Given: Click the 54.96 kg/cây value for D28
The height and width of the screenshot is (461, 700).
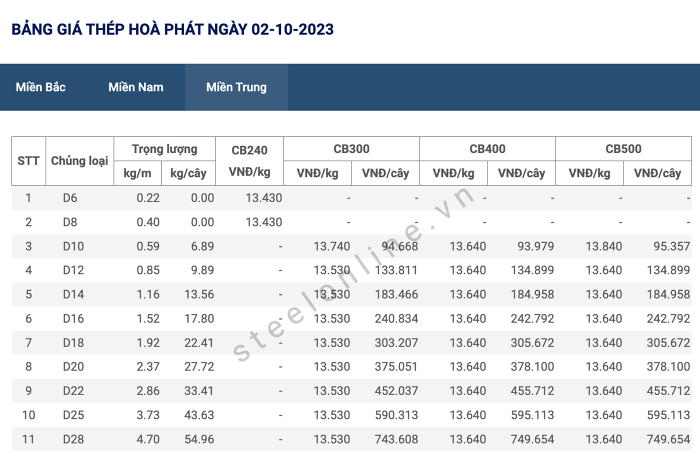Looking at the screenshot, I should [200, 439].
